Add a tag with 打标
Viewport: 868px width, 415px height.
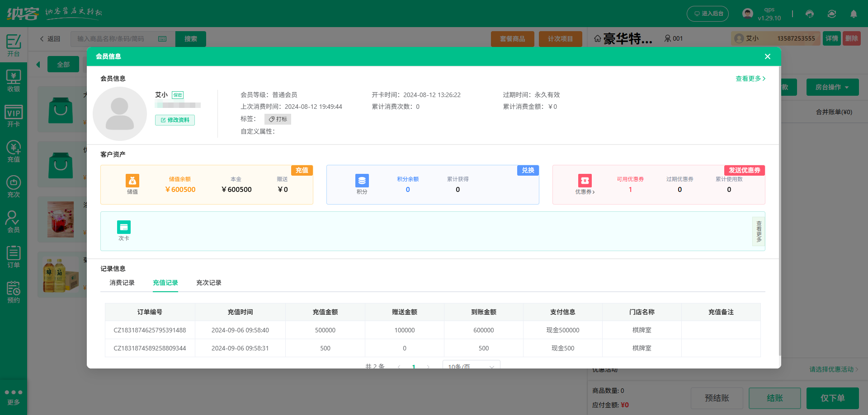pyautogui.click(x=278, y=119)
